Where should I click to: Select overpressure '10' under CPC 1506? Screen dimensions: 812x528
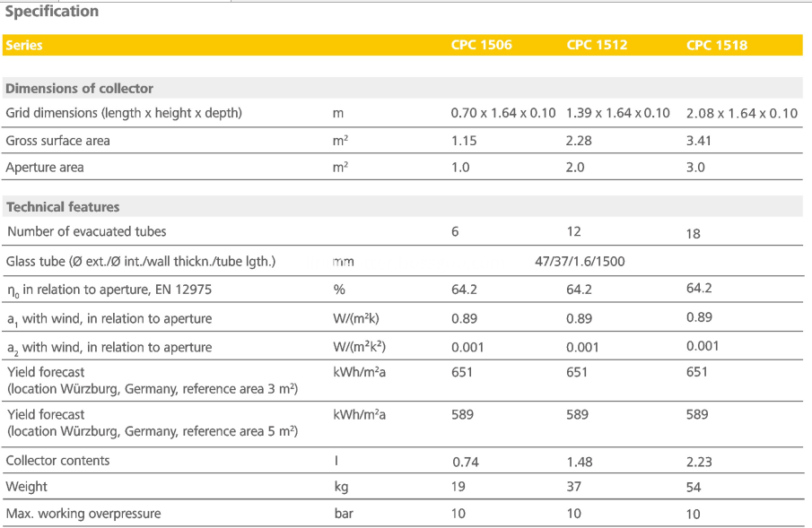458,514
